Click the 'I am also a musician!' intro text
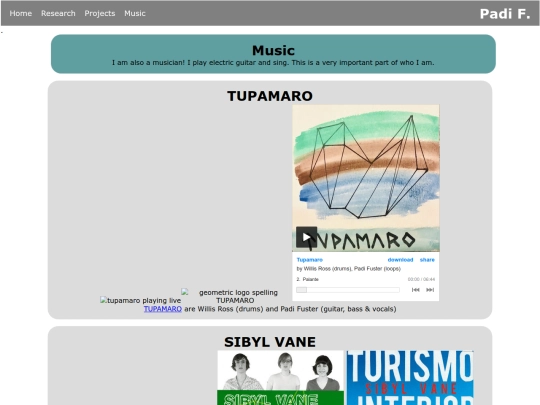540x405 pixels. tap(273, 63)
